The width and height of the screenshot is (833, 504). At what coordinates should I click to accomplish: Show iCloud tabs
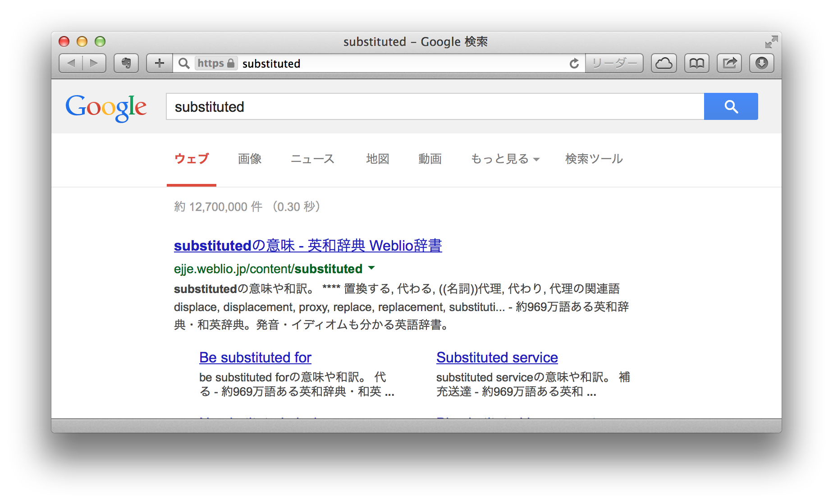tap(664, 63)
